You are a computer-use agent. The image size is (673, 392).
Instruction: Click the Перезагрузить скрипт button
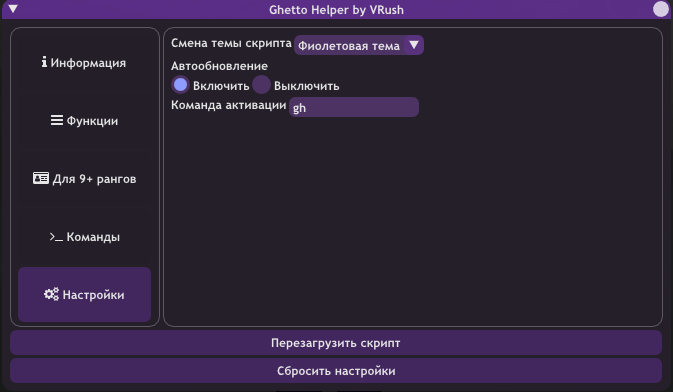point(336,343)
